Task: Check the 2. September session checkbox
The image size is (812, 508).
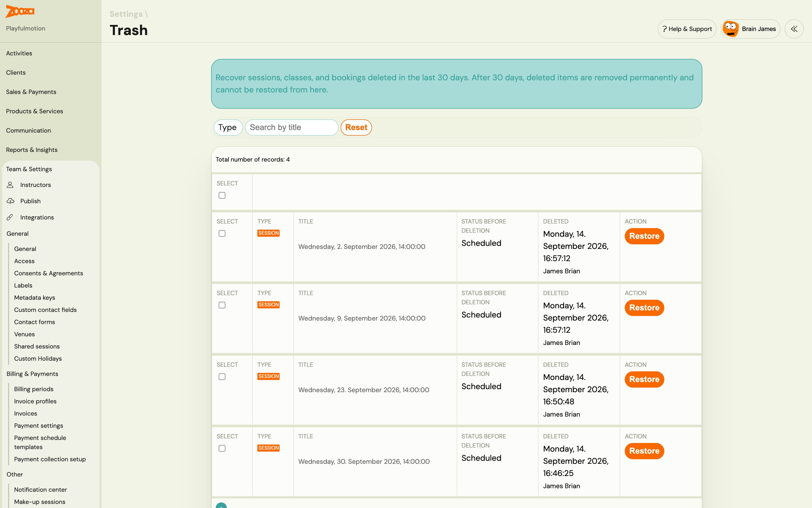Action: pyautogui.click(x=222, y=233)
